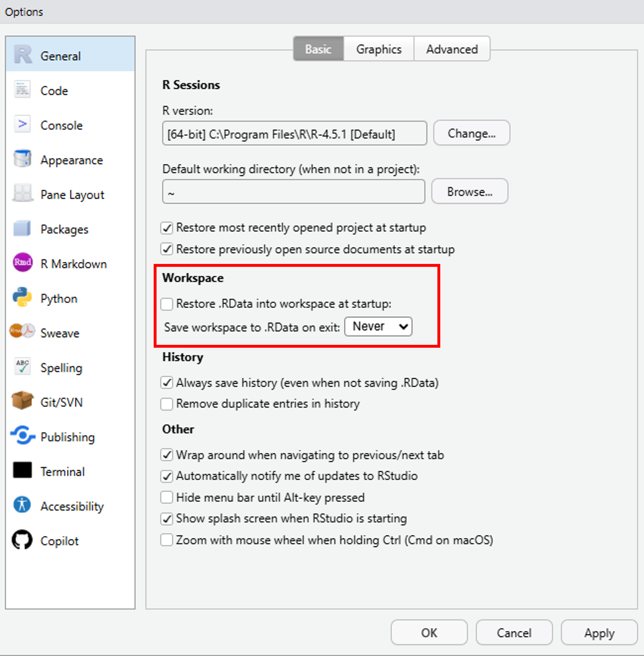Uncheck Show splash screen when starting
The height and width of the screenshot is (656, 644).
coord(167,519)
